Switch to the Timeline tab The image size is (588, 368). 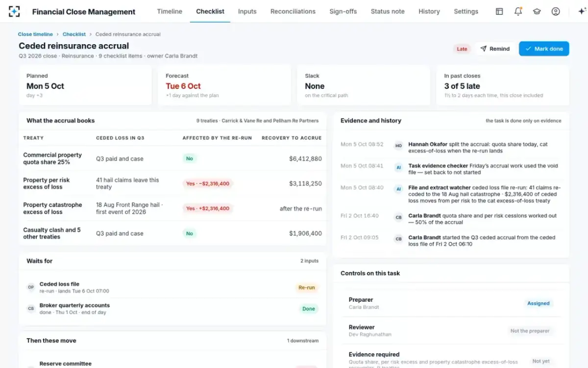click(x=170, y=11)
